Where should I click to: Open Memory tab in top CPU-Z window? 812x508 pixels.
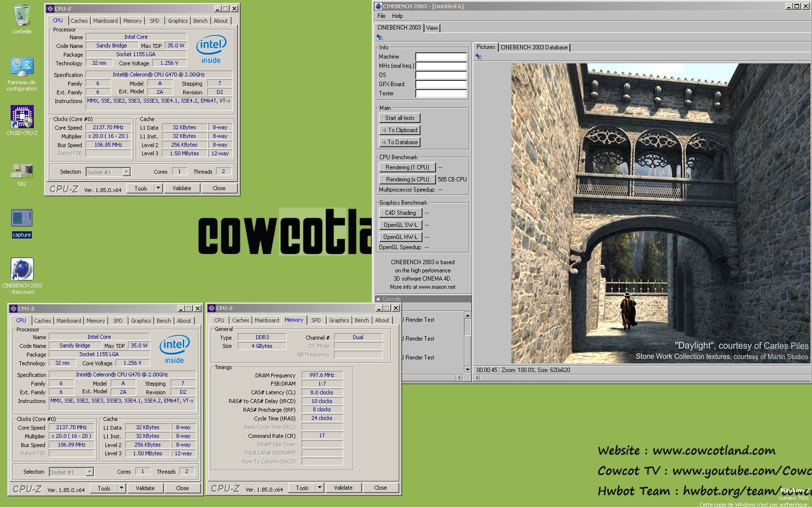[132, 21]
